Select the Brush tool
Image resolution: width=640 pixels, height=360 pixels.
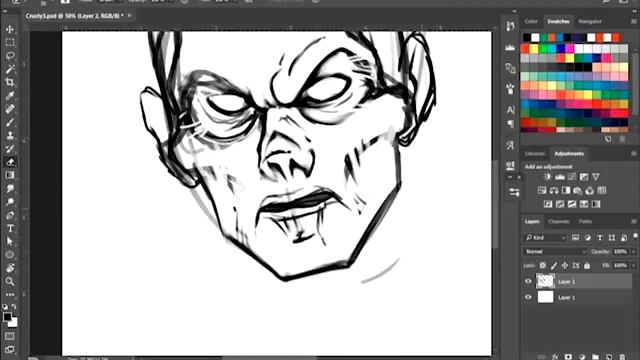pyautogui.click(x=10, y=122)
